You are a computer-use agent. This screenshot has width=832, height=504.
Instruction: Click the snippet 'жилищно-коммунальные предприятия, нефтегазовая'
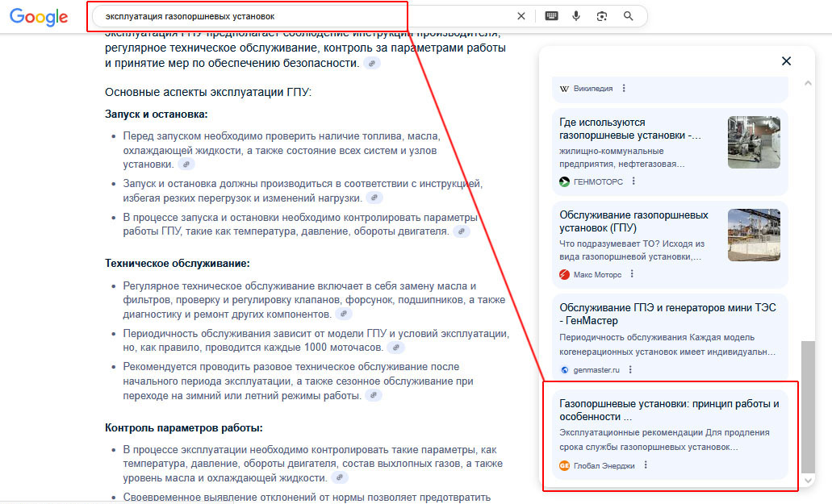[x=622, y=157]
